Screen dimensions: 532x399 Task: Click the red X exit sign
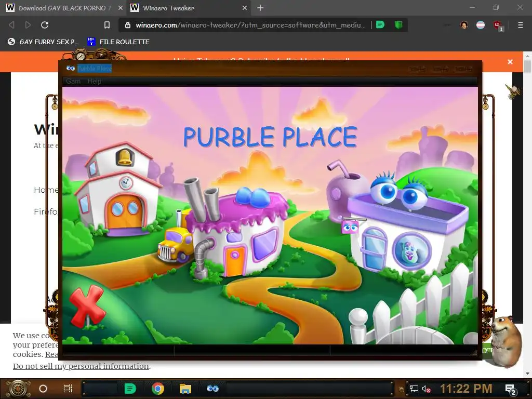coord(87,307)
